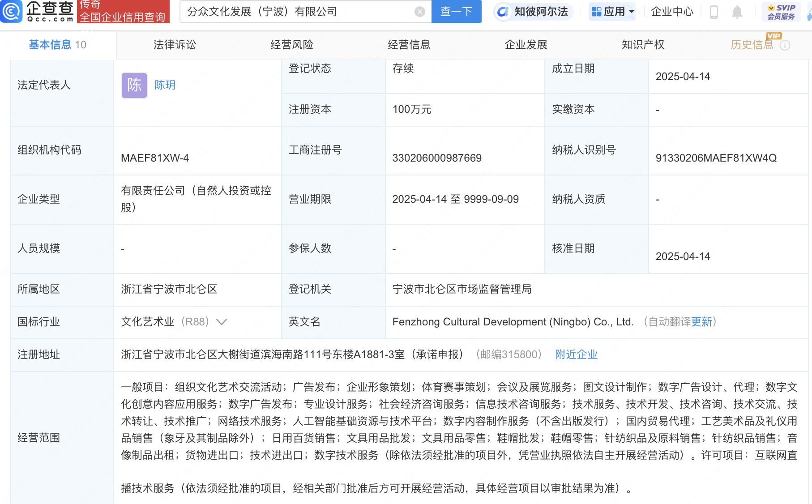
Task: Switch to the 法律诉讼 tab
Action: tap(174, 45)
